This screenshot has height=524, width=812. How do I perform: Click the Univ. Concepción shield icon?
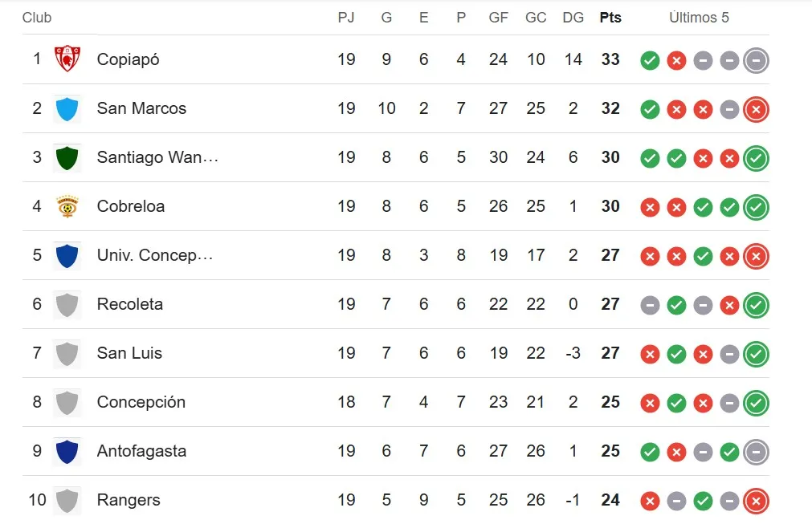(x=67, y=255)
